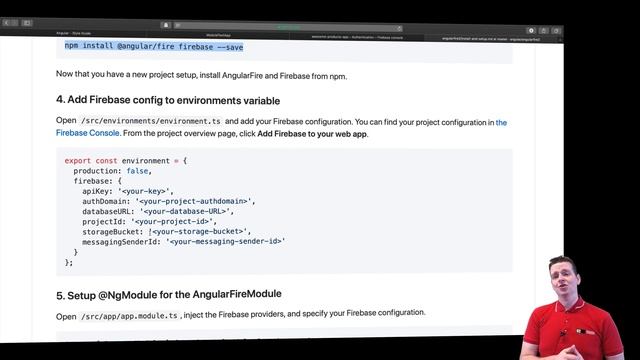Select the angularfire install and setup tab
This screenshot has width=640, height=360.
click(x=491, y=39)
